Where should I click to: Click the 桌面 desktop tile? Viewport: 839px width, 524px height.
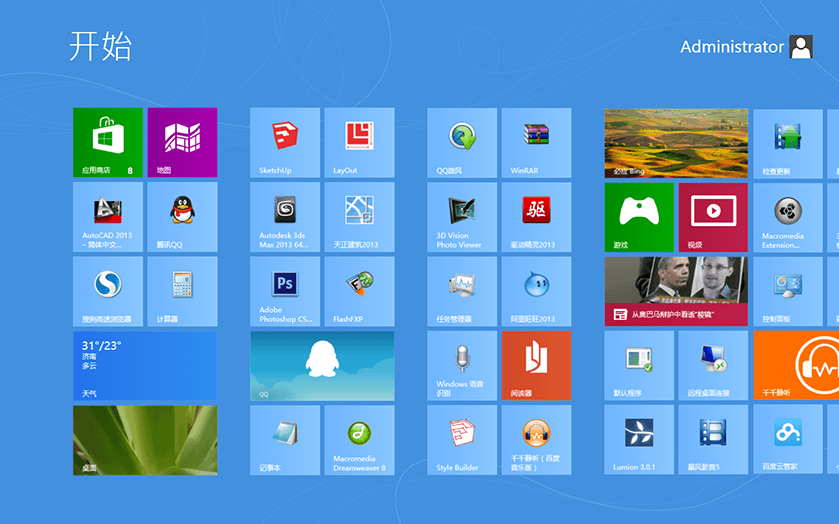tap(145, 440)
